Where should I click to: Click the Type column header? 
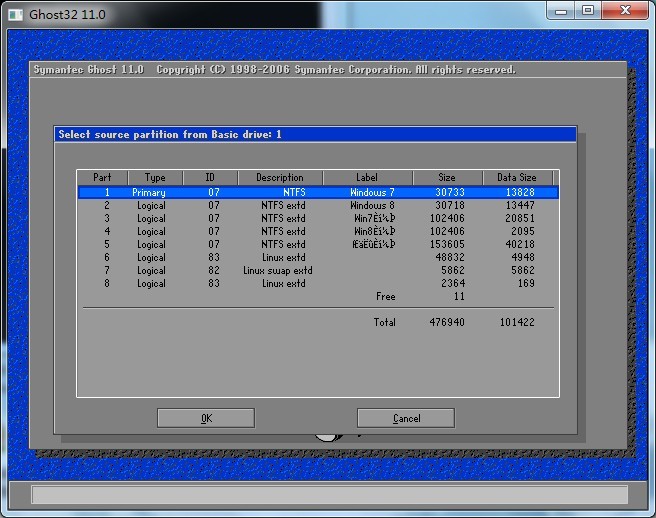pyautogui.click(x=155, y=178)
